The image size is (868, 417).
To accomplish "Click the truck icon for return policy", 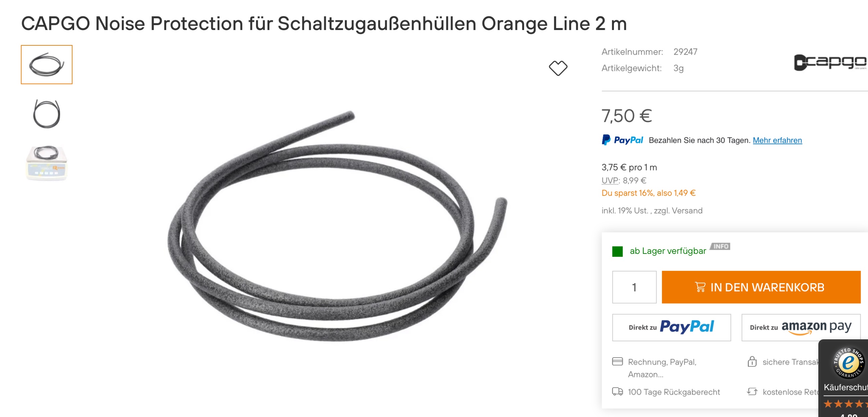I will coord(617,392).
